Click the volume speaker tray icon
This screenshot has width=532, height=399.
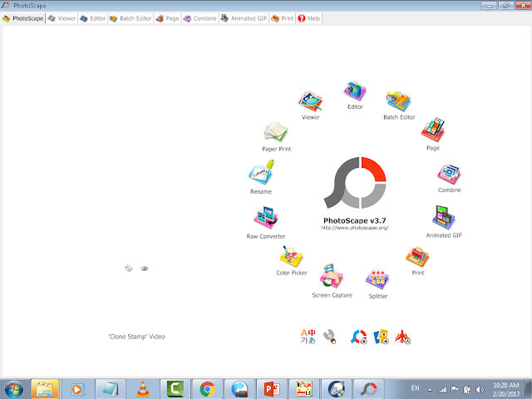(480, 389)
